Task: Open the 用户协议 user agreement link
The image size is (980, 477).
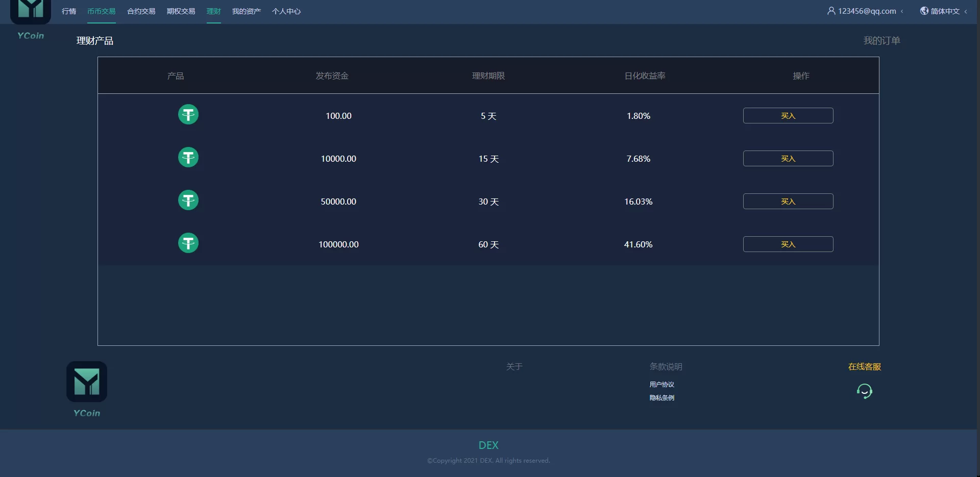Action: tap(661, 385)
